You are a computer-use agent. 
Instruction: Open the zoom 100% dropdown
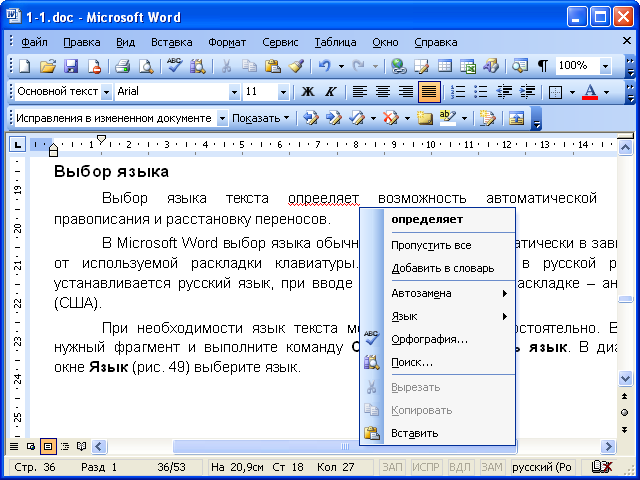click(x=606, y=66)
